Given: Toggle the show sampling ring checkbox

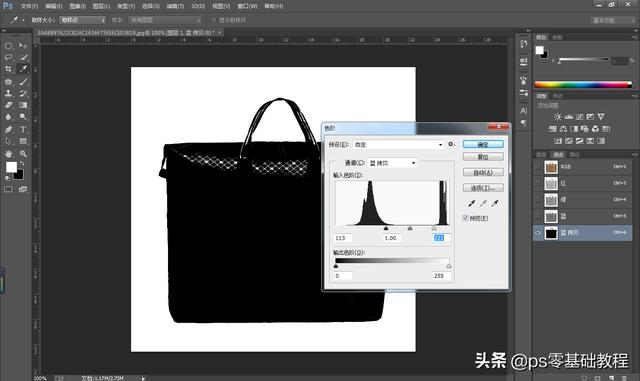Looking at the screenshot, I should click(213, 20).
